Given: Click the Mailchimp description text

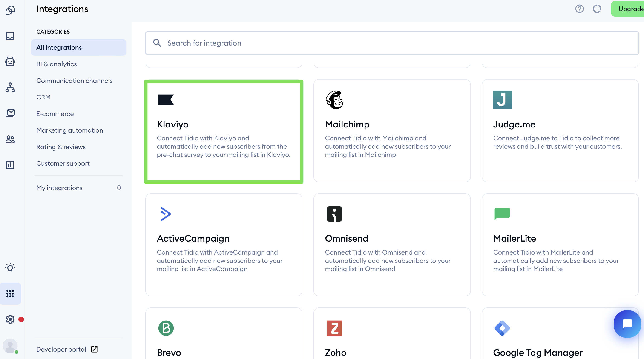Looking at the screenshot, I should 388,146.
